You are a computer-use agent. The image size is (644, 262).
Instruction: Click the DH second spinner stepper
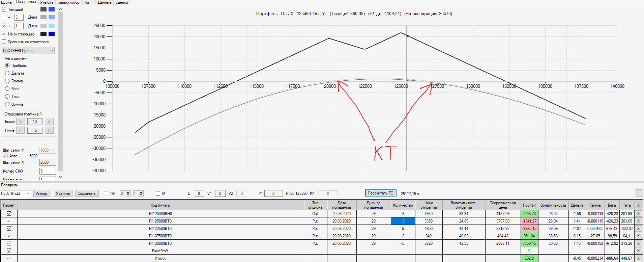coord(141,193)
